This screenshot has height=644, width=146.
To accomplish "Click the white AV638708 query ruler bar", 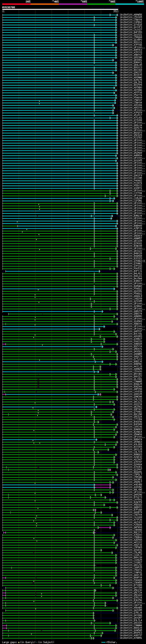I will coord(60,9).
